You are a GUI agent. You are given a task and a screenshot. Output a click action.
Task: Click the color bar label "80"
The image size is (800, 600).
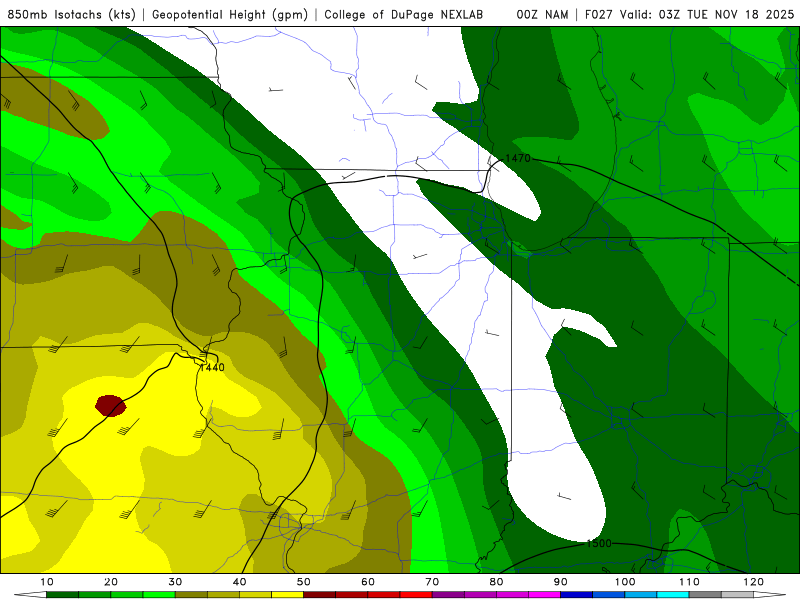pyautogui.click(x=496, y=582)
